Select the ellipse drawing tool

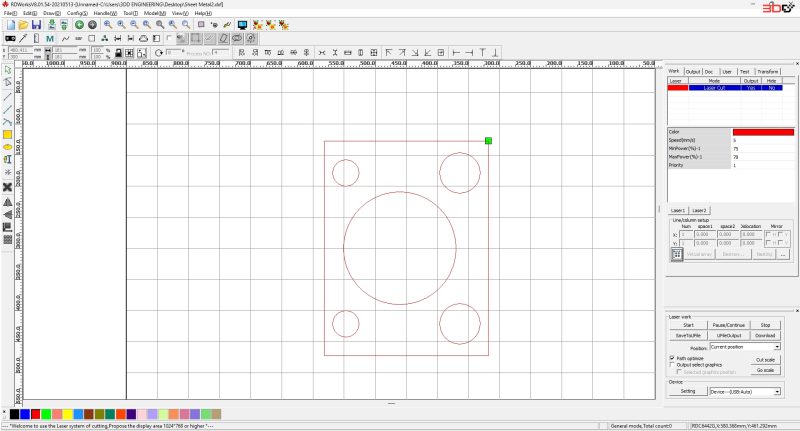pyautogui.click(x=7, y=146)
